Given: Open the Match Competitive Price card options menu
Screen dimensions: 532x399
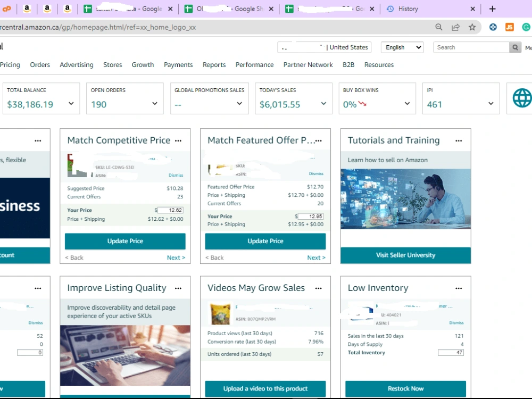Looking at the screenshot, I should pyautogui.click(x=178, y=140).
